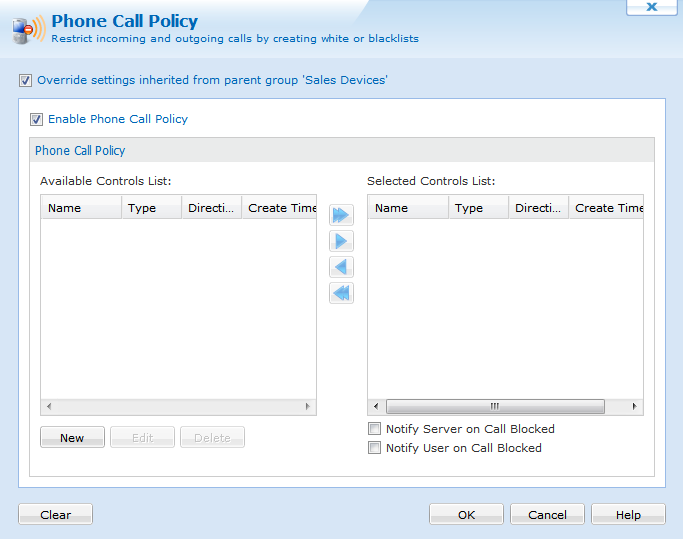Enable Notify Server on Call Blocked
This screenshot has height=539, width=683.
coord(374,429)
